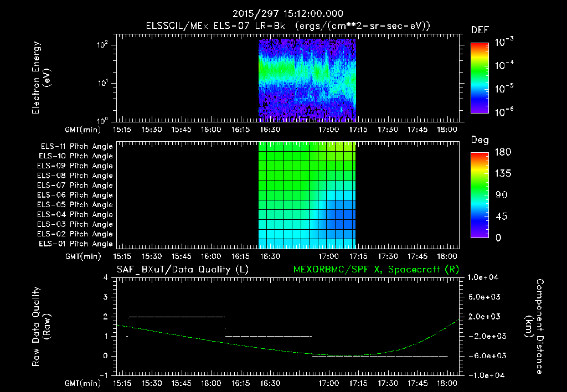This screenshot has height=392, width=567.
Task: Select the ELS-08 Pitch Angle row label
Action: pos(75,176)
